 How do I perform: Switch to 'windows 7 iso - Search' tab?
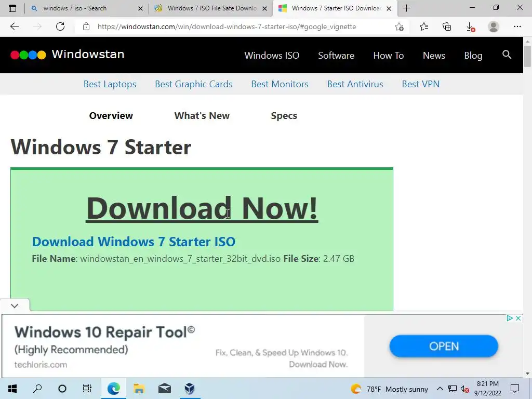75,8
